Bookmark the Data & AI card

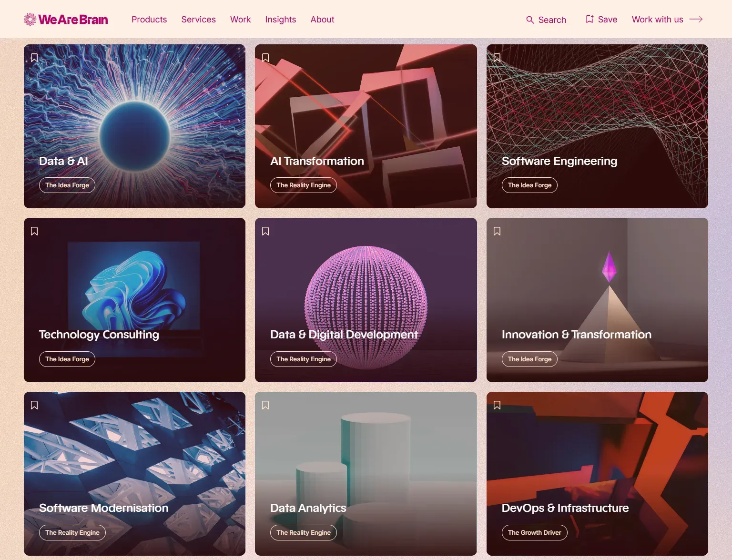coord(34,58)
